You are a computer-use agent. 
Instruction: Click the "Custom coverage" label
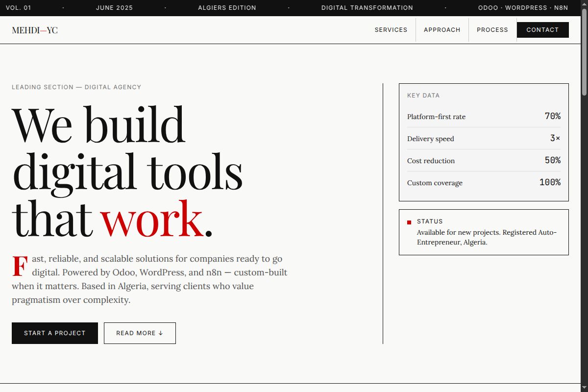435,183
